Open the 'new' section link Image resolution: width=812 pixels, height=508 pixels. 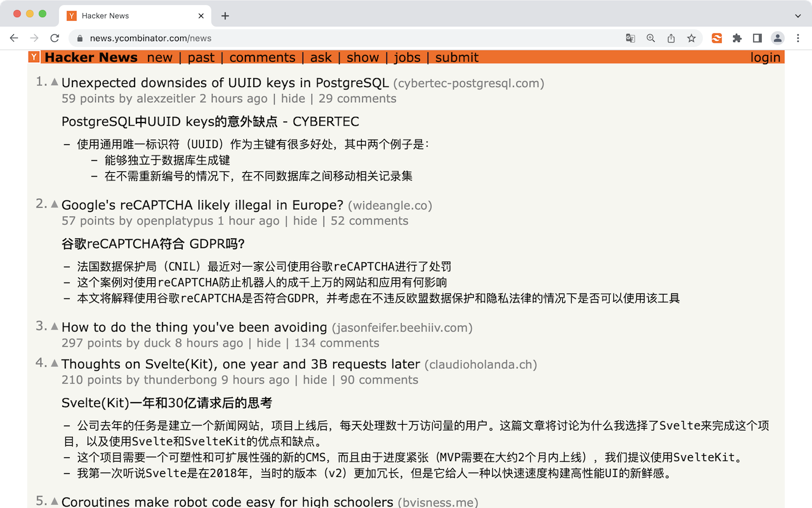point(160,57)
